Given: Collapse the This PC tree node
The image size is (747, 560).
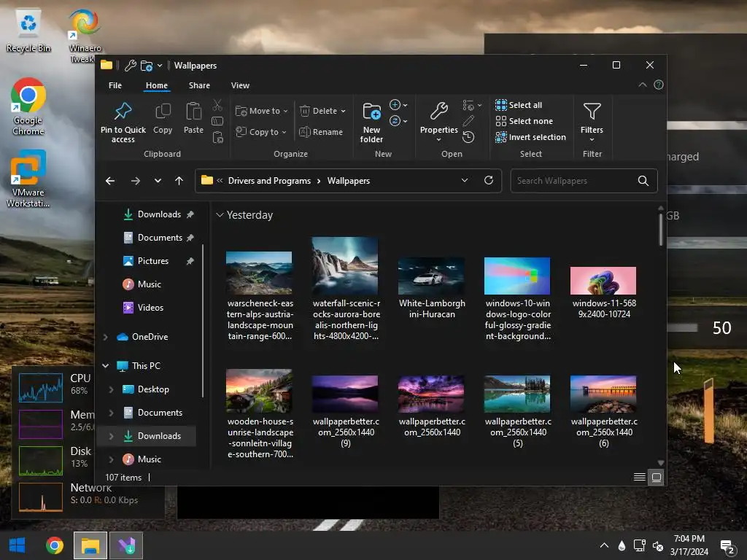Looking at the screenshot, I should click(x=105, y=366).
